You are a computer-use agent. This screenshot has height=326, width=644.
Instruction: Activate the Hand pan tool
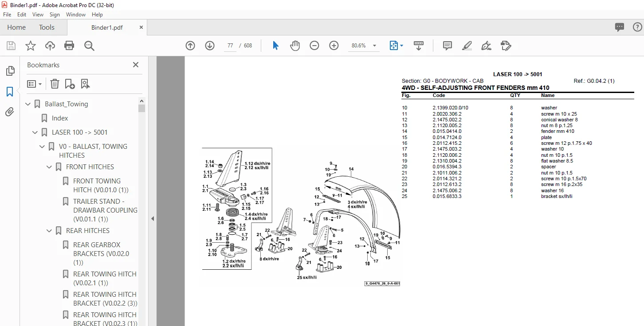(x=295, y=46)
